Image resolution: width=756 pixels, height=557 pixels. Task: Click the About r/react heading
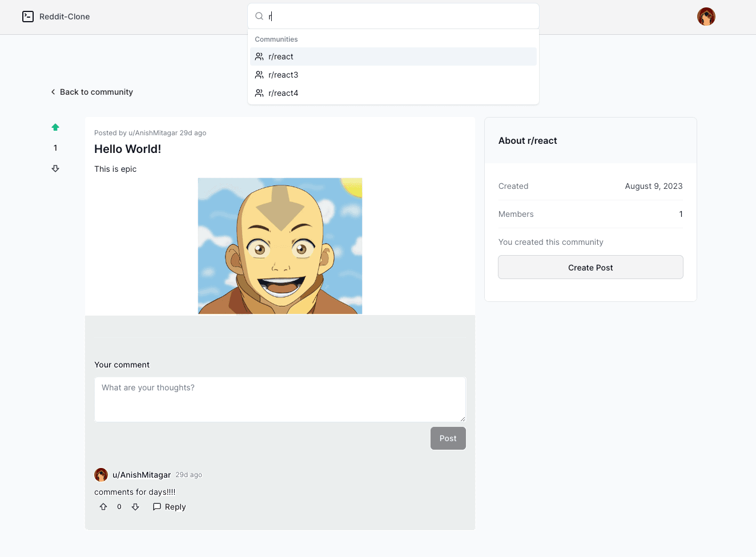(x=528, y=140)
